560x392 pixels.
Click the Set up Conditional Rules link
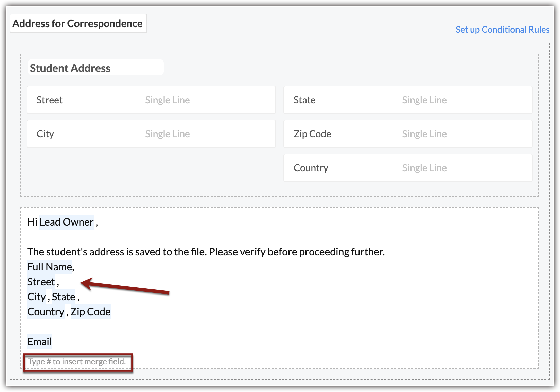click(x=502, y=30)
